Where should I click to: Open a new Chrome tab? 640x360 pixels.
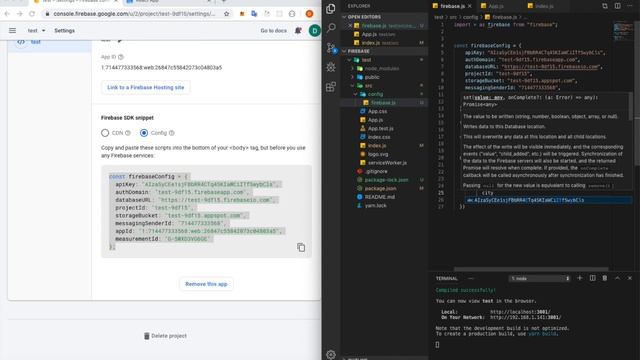[x=223, y=2]
